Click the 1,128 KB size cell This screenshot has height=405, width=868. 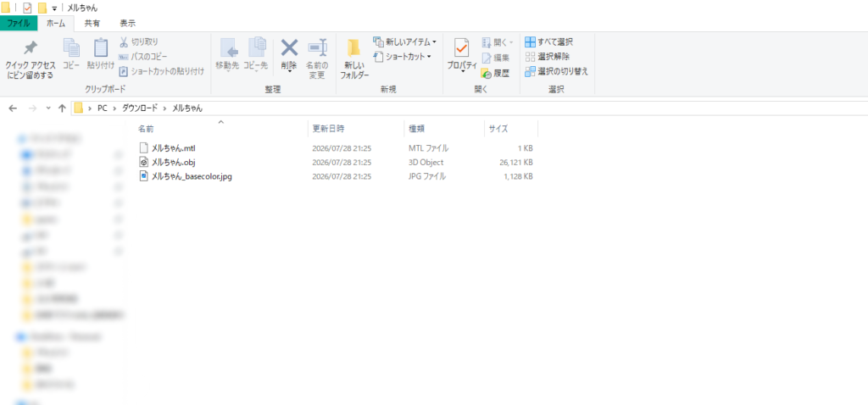point(518,176)
